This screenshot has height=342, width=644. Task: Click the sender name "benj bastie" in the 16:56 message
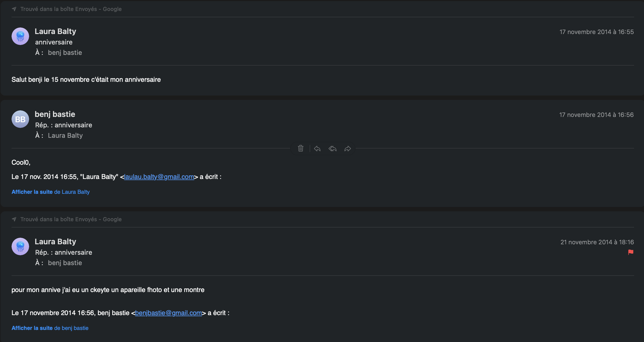tap(55, 114)
